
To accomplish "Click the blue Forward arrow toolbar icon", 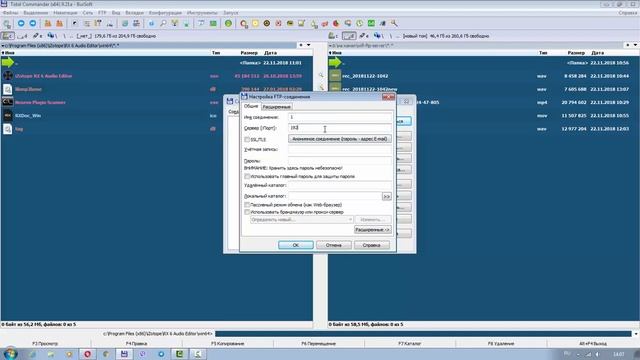I will pos(33,24).
